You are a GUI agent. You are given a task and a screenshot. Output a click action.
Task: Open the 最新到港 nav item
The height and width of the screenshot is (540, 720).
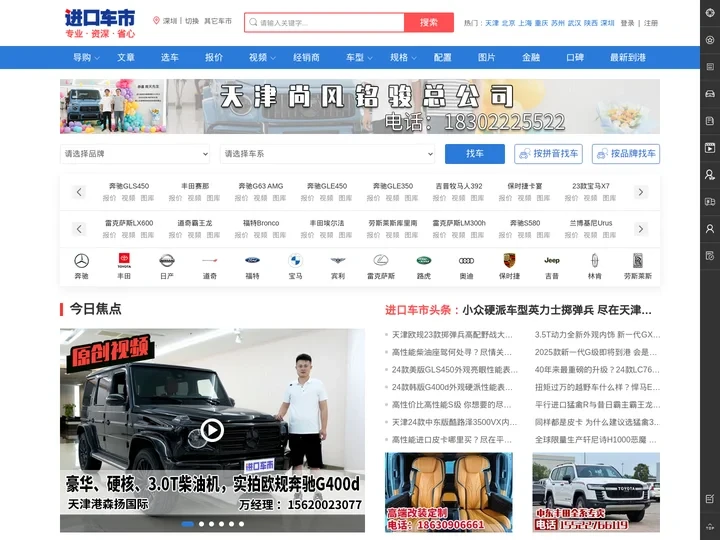(628, 57)
